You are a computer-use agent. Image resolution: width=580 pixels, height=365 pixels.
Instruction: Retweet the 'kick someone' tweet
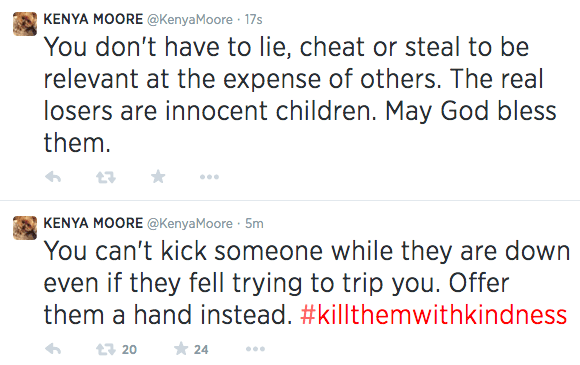[106, 349]
